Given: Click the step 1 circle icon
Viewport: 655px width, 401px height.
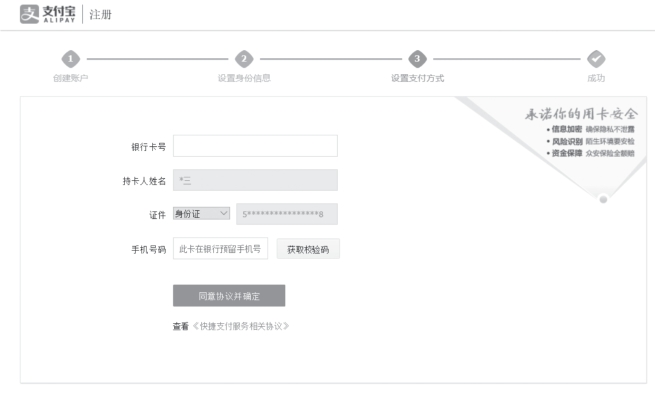Looking at the screenshot, I should 70,60.
